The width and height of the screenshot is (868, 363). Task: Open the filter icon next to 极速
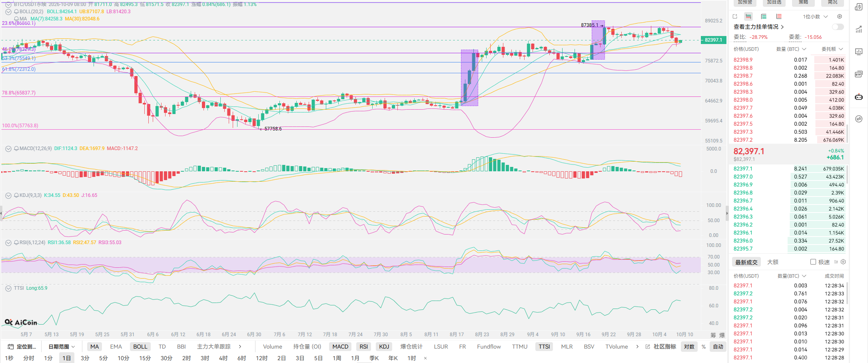click(836, 262)
